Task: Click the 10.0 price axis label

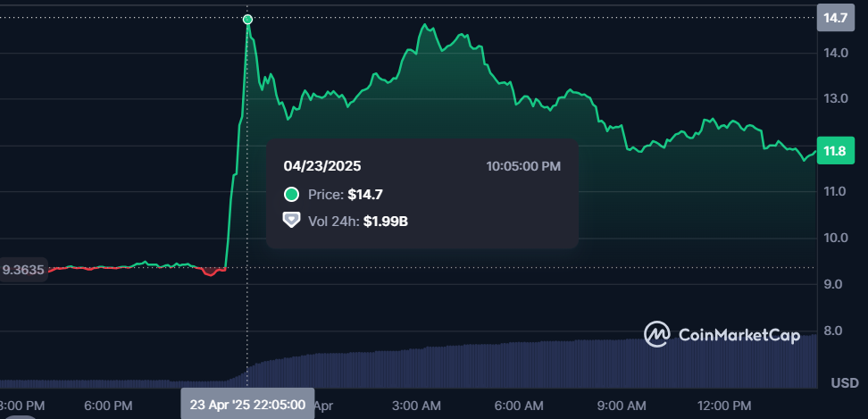Action: [x=836, y=238]
